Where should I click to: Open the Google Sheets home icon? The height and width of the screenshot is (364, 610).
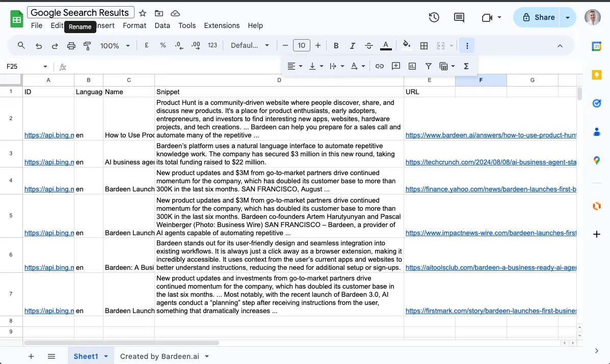16,19
